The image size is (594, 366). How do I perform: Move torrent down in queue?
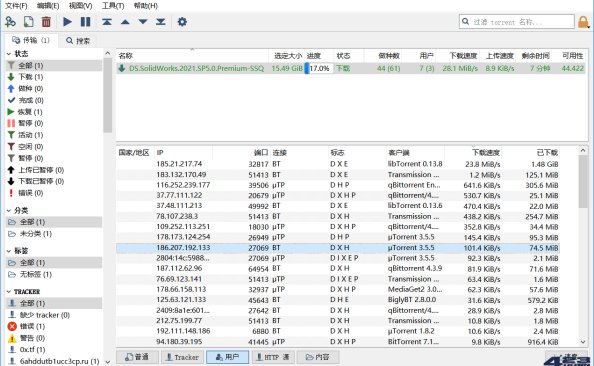pos(143,22)
